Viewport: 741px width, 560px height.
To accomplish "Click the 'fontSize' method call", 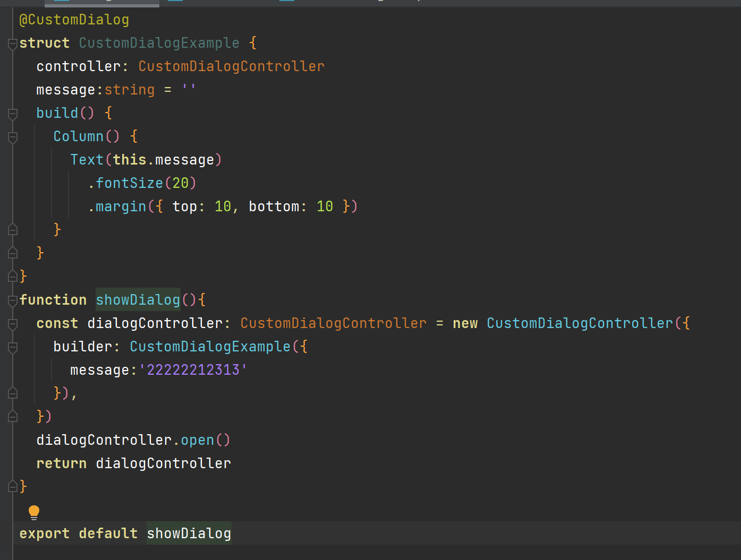I will click(130, 183).
